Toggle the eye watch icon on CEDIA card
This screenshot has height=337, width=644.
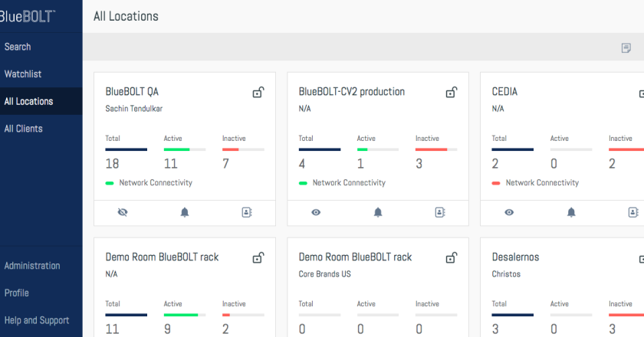pos(509,212)
